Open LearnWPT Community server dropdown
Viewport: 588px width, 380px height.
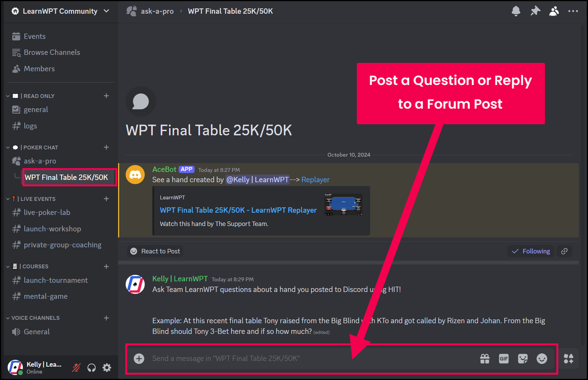click(60, 11)
